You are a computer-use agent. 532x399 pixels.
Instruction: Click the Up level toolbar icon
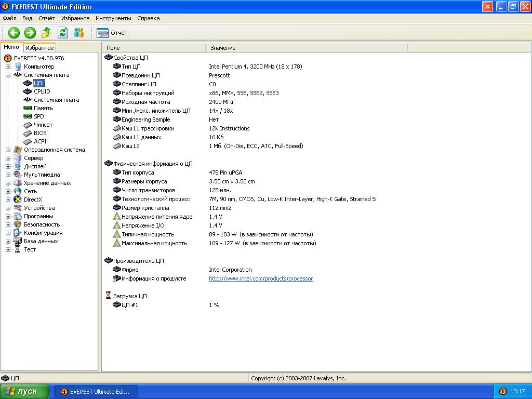click(x=46, y=33)
